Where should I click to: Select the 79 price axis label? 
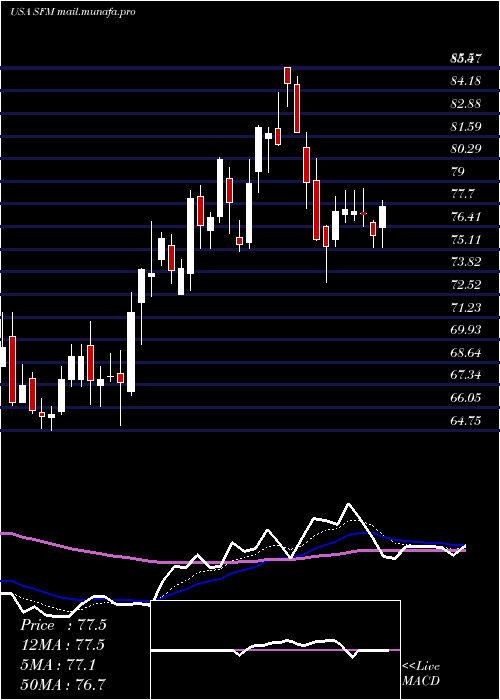[458, 171]
